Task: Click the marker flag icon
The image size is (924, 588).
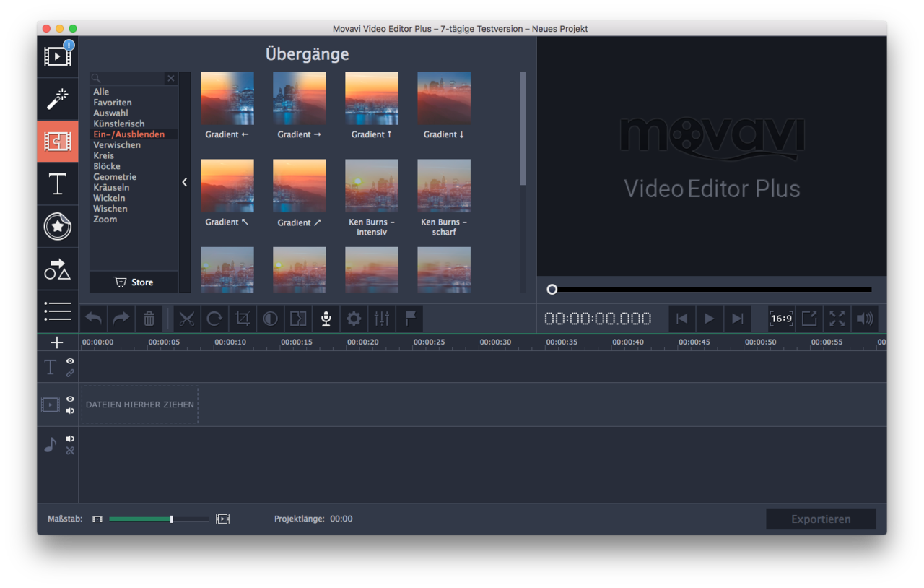Action: (x=410, y=319)
